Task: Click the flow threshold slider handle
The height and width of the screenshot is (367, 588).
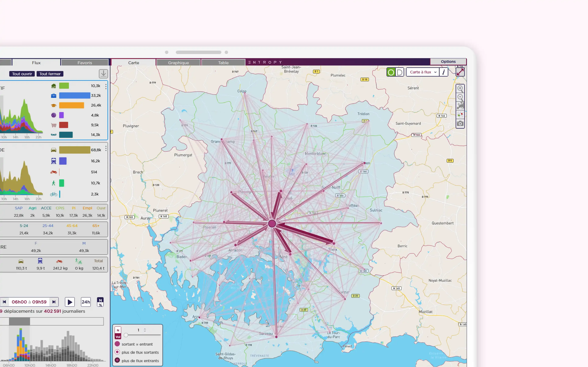Action: tap(126, 335)
